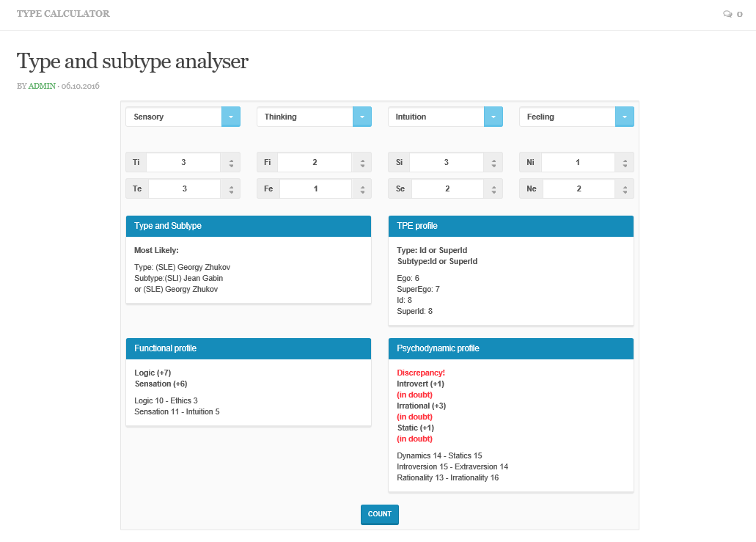Expand the Feeling dropdown arrow
Image resolution: width=756 pixels, height=542 pixels.
624,117
